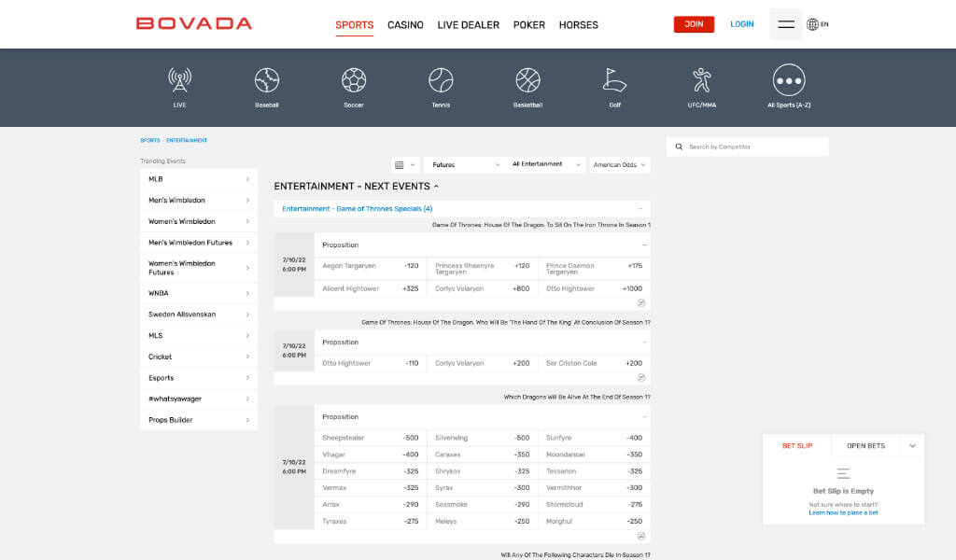Open MLB trending event
The height and width of the screenshot is (560, 956).
(x=199, y=179)
